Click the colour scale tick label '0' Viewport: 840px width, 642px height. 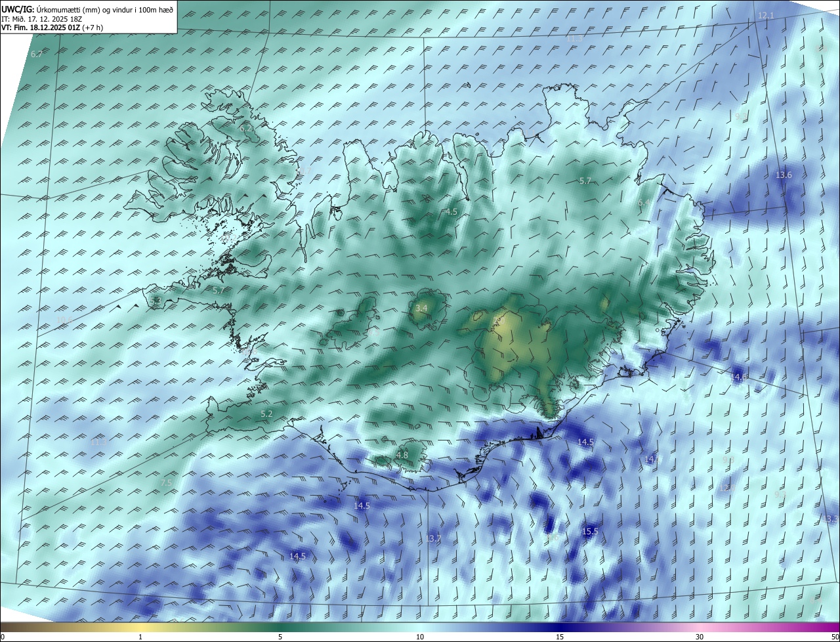click(3, 637)
